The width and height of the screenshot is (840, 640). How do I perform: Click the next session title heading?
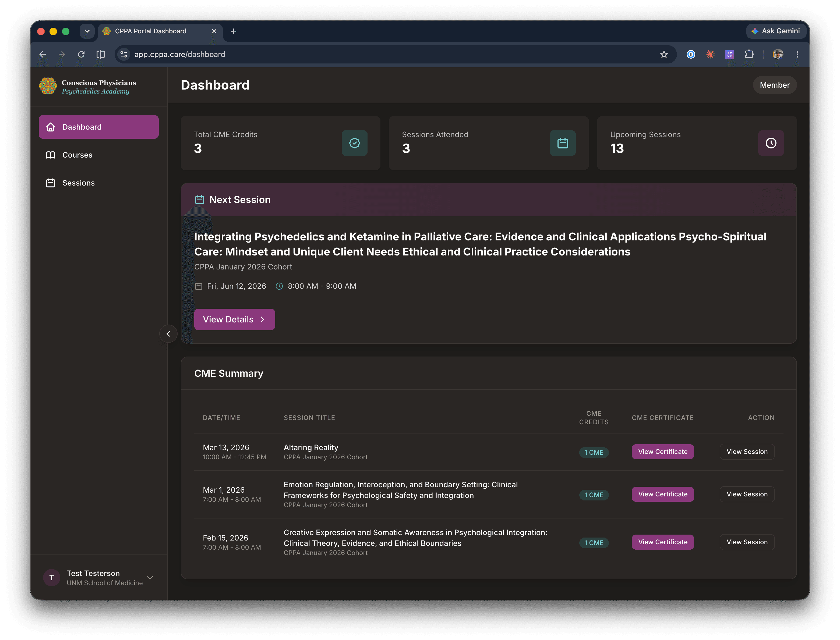point(480,244)
